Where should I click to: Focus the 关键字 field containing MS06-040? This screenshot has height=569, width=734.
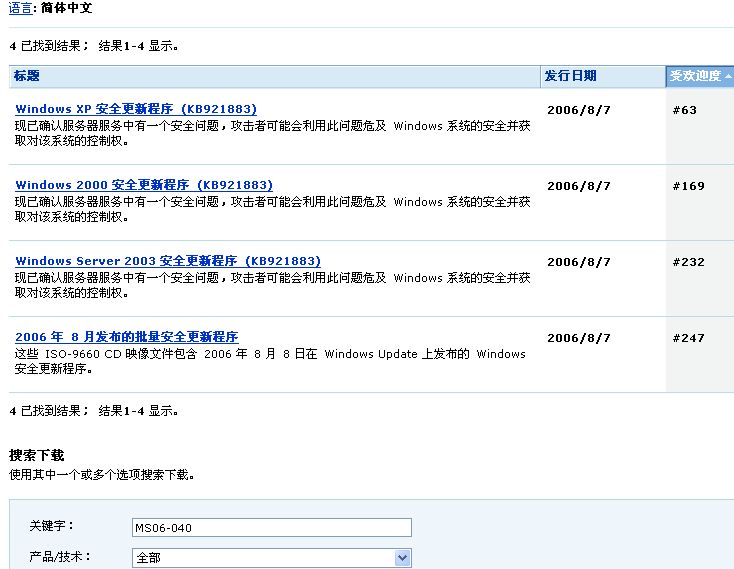point(272,527)
